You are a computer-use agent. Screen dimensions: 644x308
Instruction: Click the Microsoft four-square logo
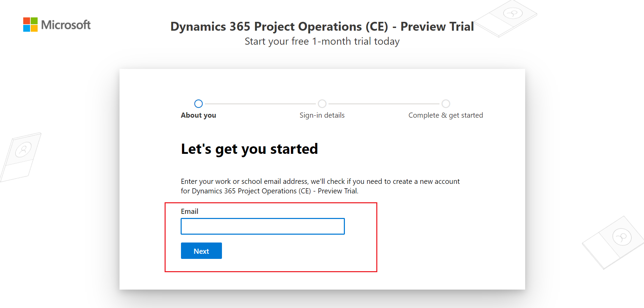pos(30,25)
